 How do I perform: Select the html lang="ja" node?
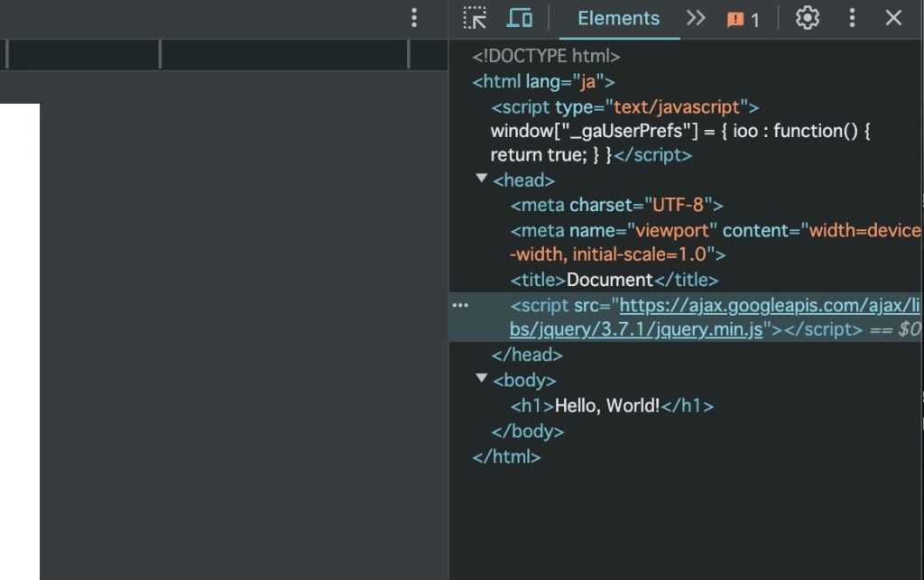pos(543,81)
